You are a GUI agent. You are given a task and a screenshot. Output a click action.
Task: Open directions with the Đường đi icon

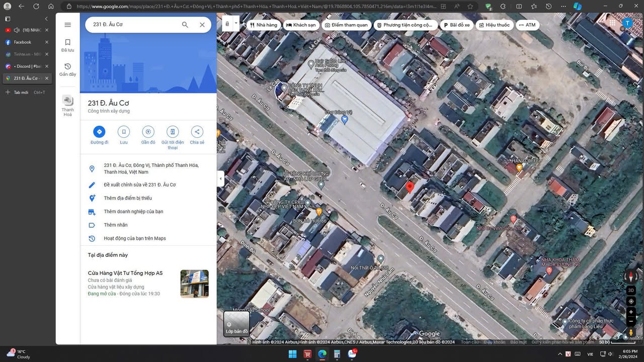[x=99, y=132]
